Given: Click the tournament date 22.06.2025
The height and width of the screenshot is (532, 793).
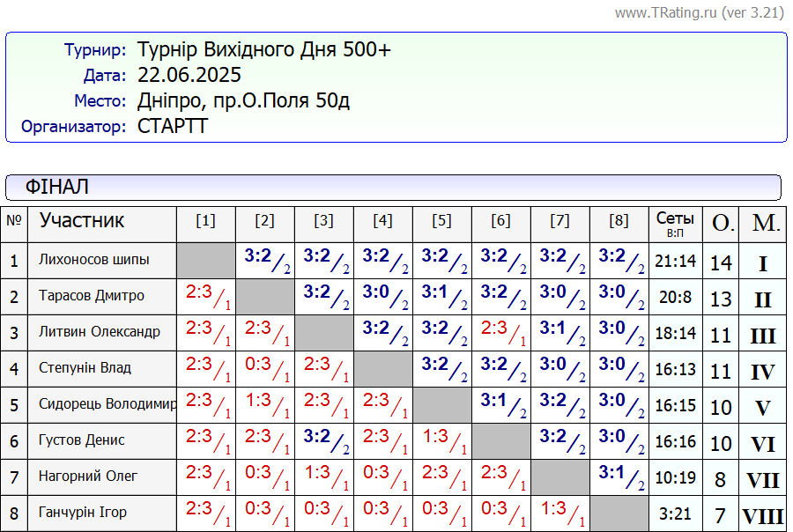Looking at the screenshot, I should 189,75.
